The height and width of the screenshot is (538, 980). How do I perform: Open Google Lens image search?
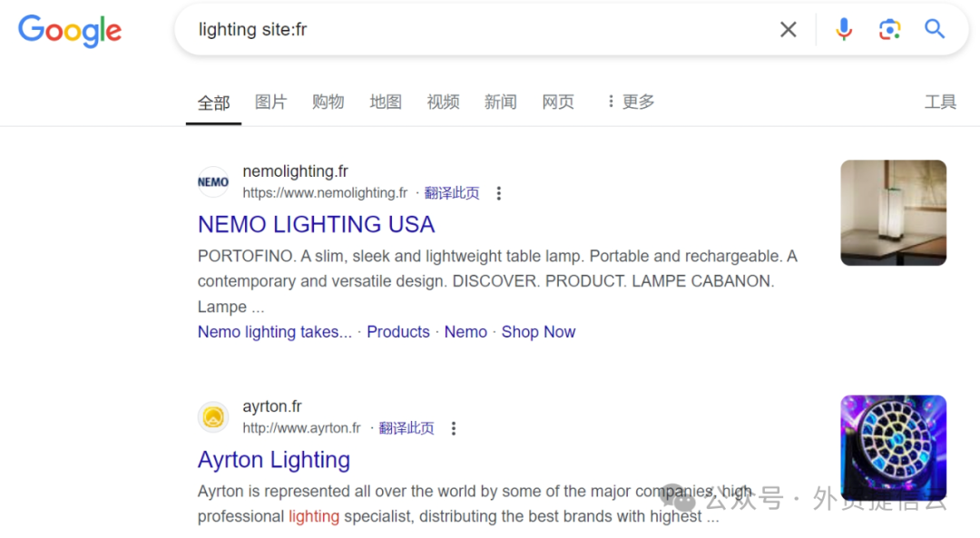(890, 30)
